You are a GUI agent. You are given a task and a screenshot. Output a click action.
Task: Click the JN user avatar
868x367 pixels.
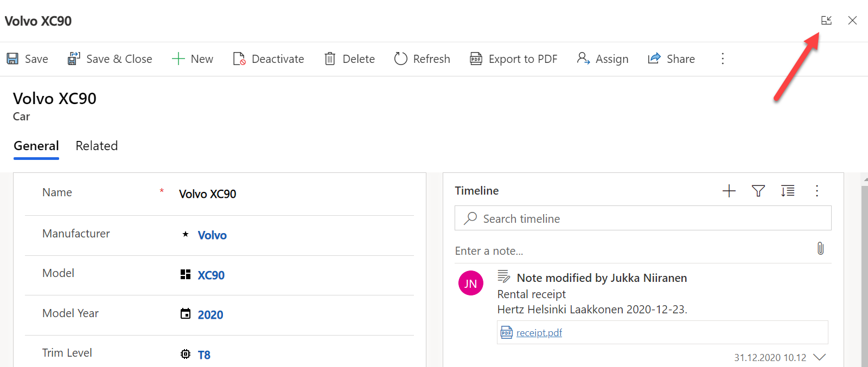click(x=471, y=283)
